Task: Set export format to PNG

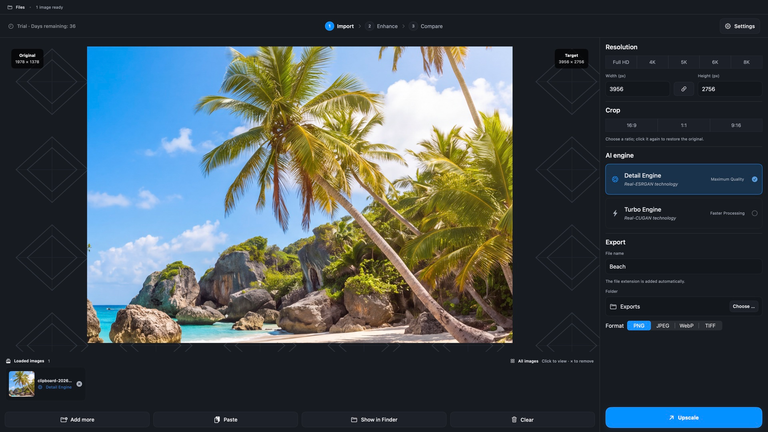Action: pyautogui.click(x=639, y=326)
